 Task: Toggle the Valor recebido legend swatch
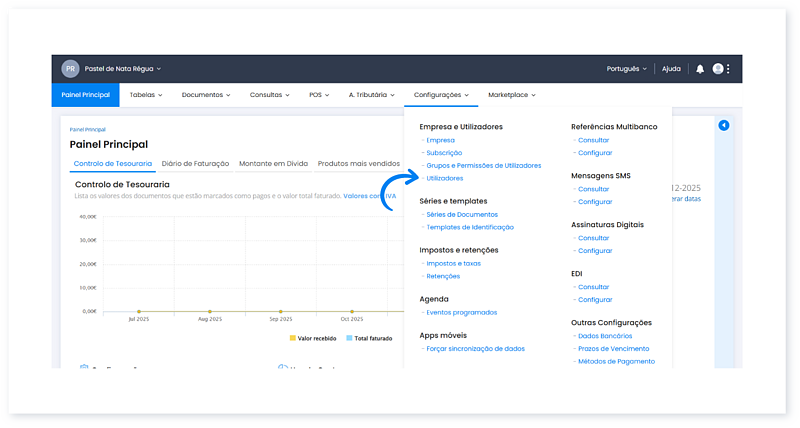293,338
